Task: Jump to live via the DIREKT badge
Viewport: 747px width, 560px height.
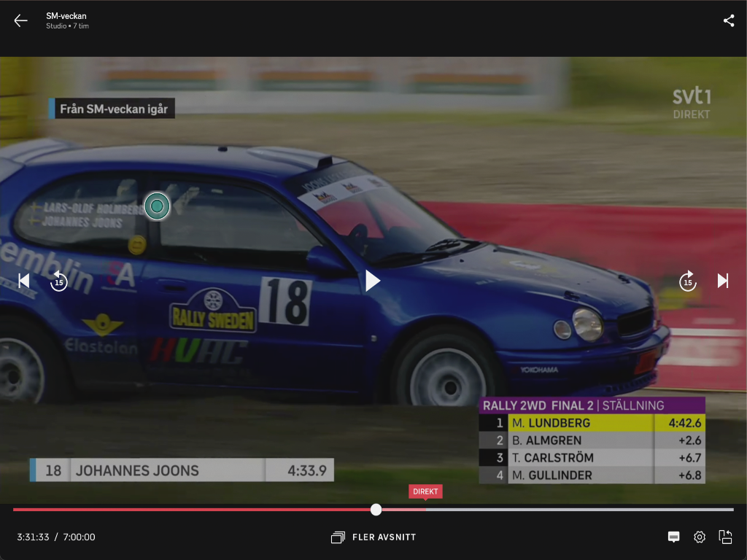Action: click(x=425, y=491)
